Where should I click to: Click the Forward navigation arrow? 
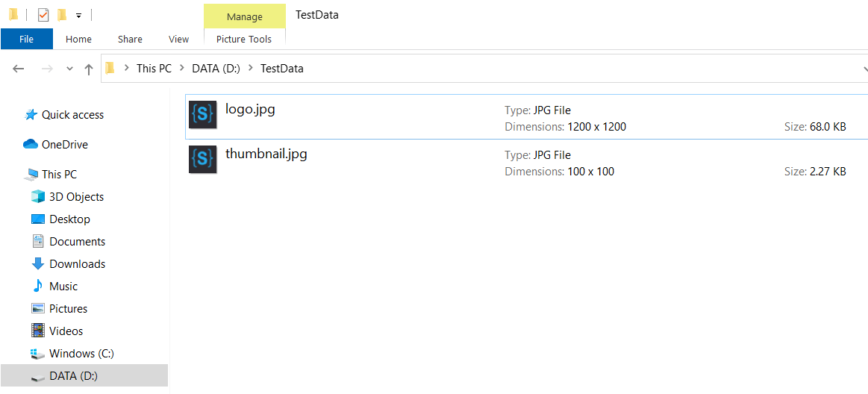coord(48,69)
